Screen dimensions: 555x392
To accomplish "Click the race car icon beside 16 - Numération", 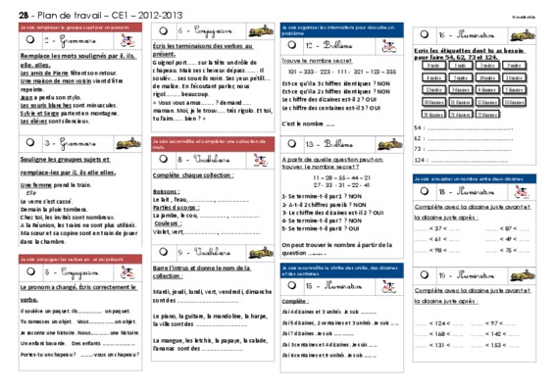I will [x=523, y=35].
